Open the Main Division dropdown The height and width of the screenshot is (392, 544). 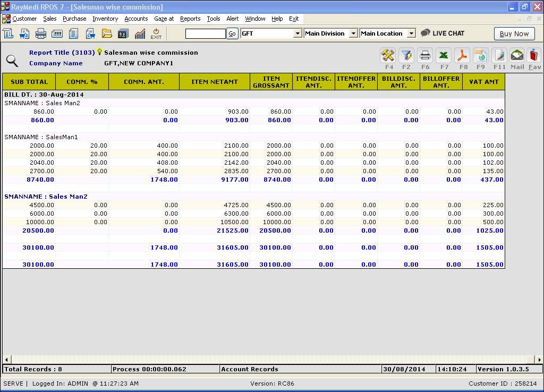[x=353, y=33]
